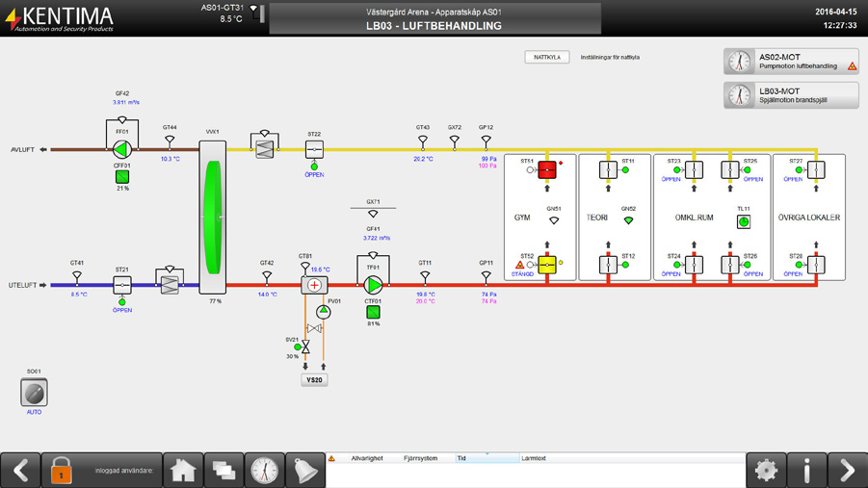Image resolution: width=868 pixels, height=488 pixels.
Task: Click the ST12 TEORI supply damper
Action: (x=608, y=265)
